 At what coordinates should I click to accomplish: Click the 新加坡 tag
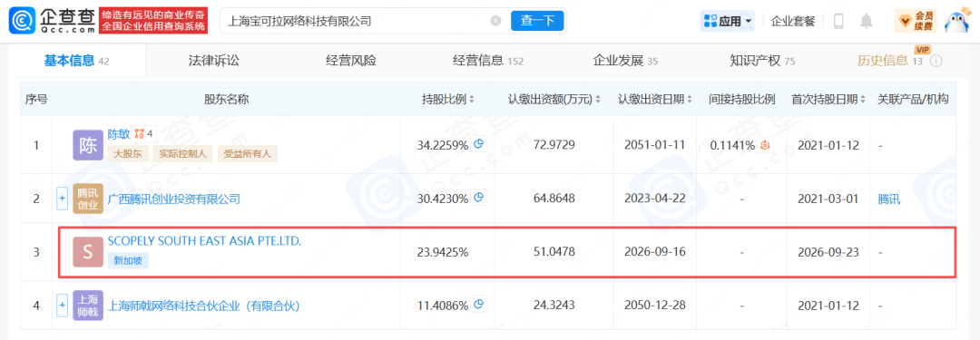[x=128, y=260]
